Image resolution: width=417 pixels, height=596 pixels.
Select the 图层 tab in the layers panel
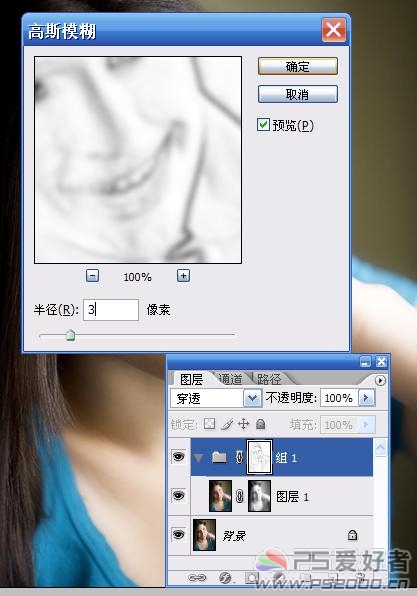click(x=191, y=379)
